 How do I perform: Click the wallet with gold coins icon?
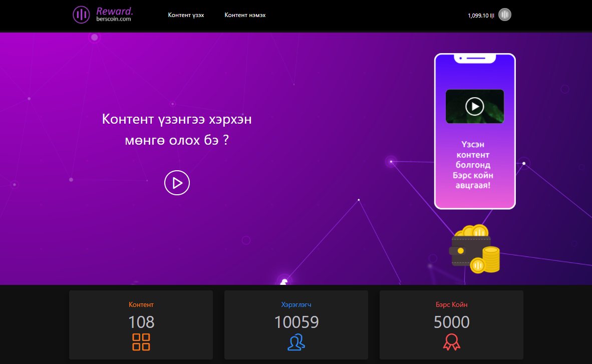pyautogui.click(x=475, y=249)
